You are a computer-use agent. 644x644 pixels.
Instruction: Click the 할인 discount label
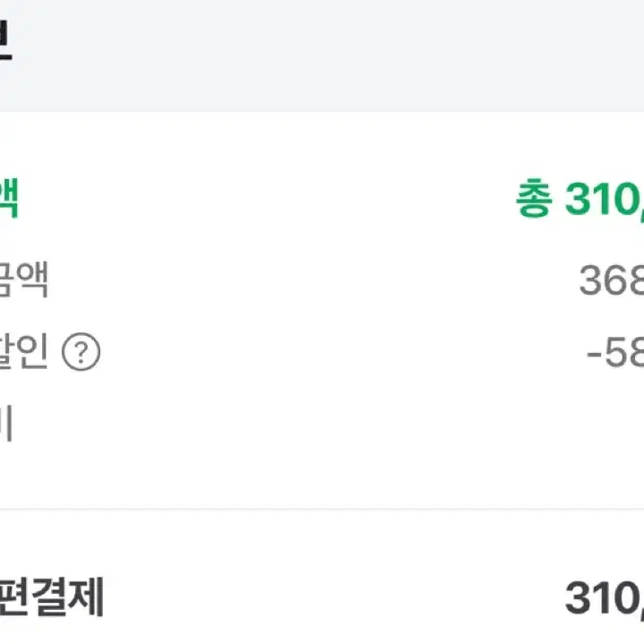pyautogui.click(x=24, y=351)
